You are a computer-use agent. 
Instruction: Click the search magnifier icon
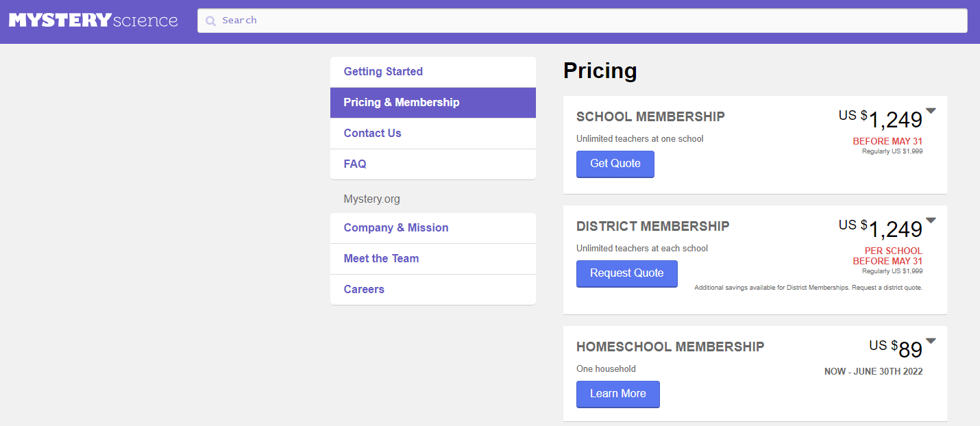click(211, 21)
